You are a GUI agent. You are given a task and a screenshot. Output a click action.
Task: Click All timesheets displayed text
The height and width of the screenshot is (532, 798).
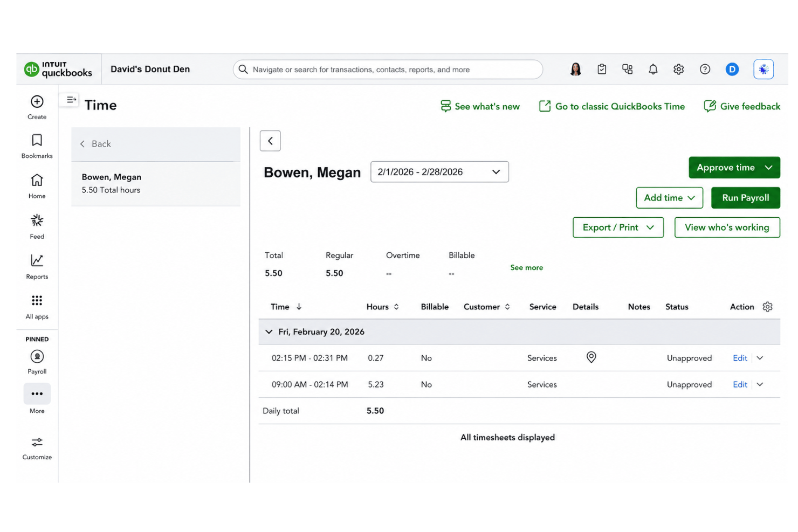[507, 437]
